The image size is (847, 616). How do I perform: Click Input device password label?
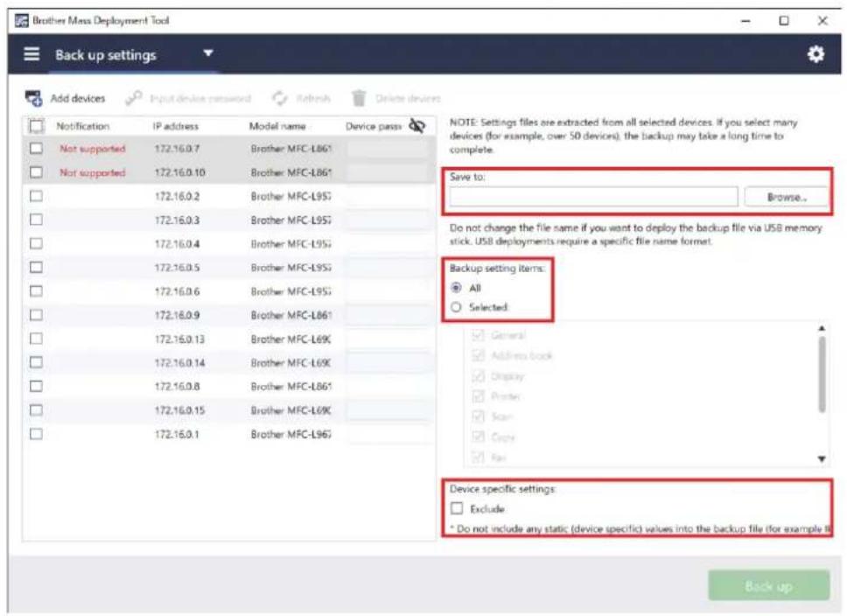coord(200,98)
